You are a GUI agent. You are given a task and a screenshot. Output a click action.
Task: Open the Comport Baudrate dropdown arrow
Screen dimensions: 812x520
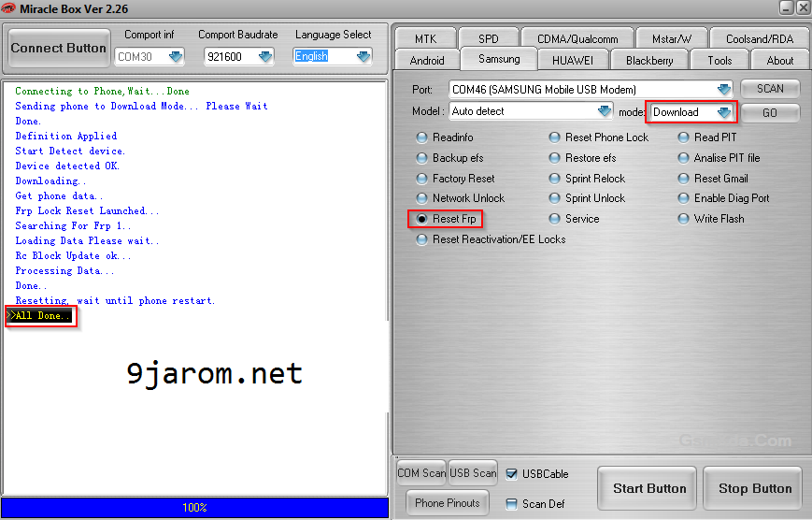pos(265,56)
